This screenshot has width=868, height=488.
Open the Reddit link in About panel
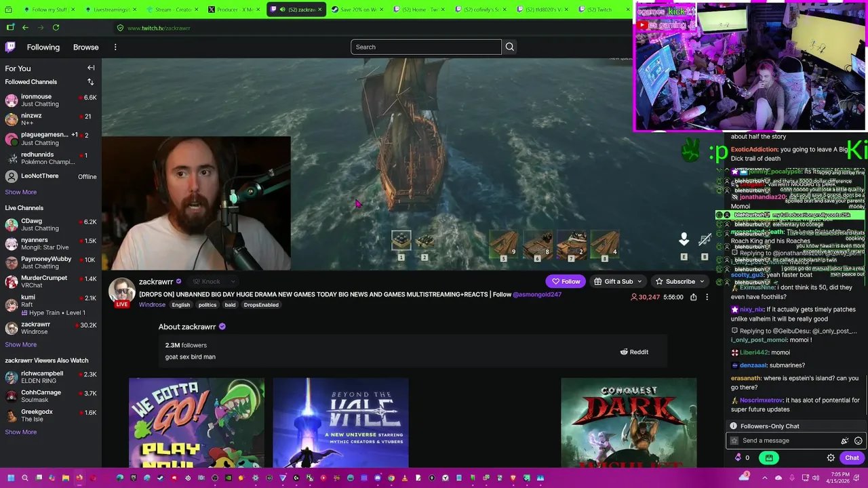[634, 352]
